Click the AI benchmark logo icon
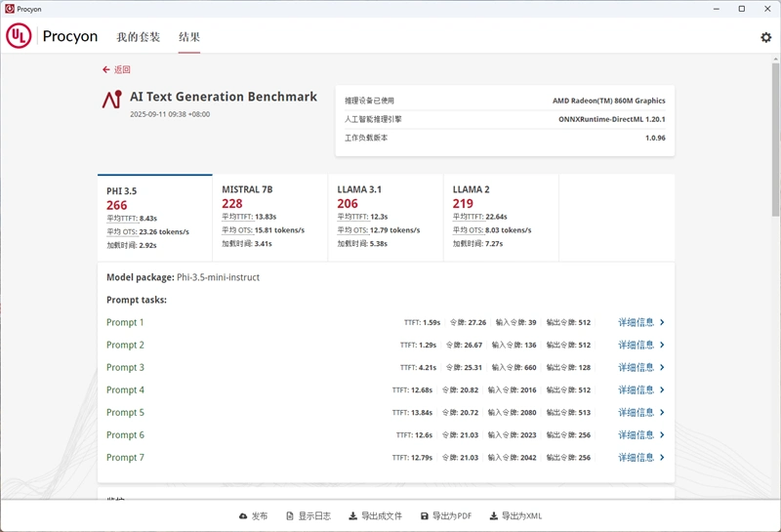 [112, 100]
